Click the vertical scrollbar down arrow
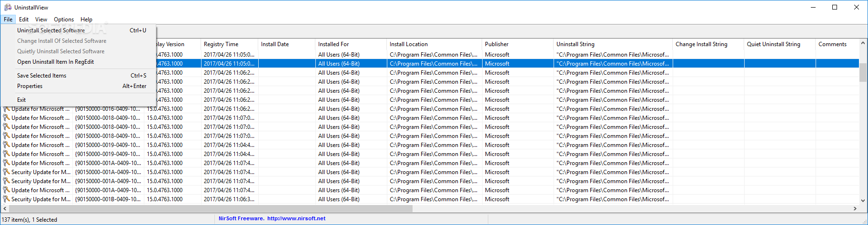The image size is (868, 225). [x=863, y=201]
